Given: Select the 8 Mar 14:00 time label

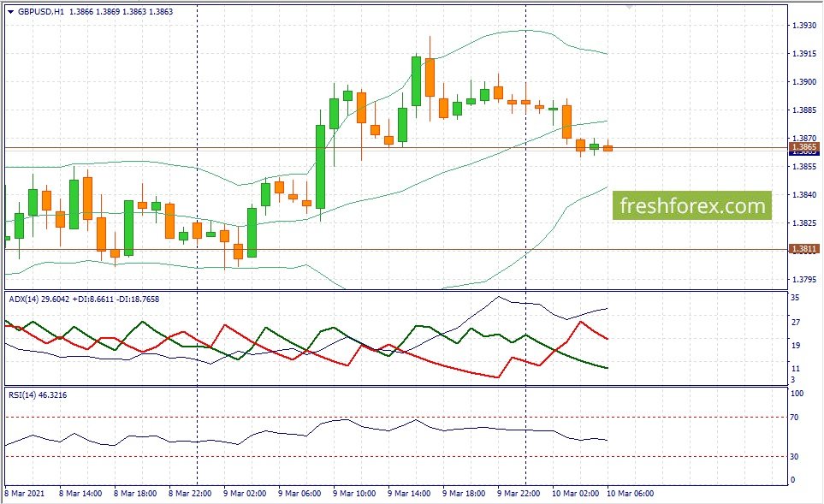Looking at the screenshot, I should click(80, 494).
